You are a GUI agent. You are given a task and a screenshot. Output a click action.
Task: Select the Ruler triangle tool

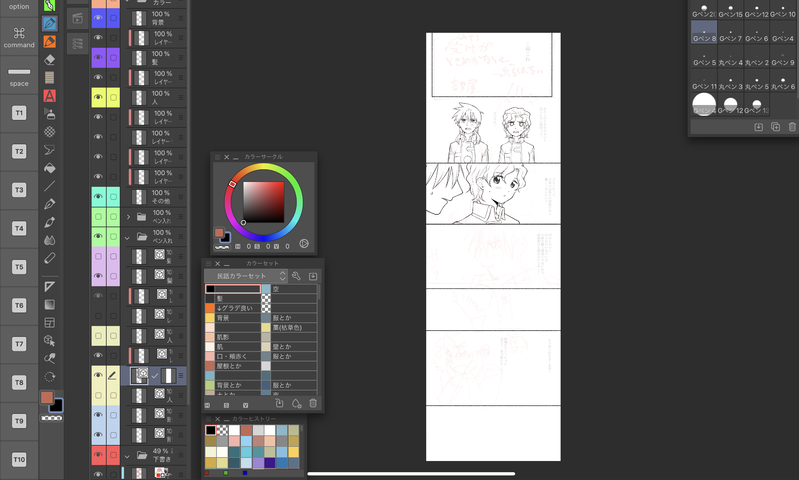click(49, 286)
